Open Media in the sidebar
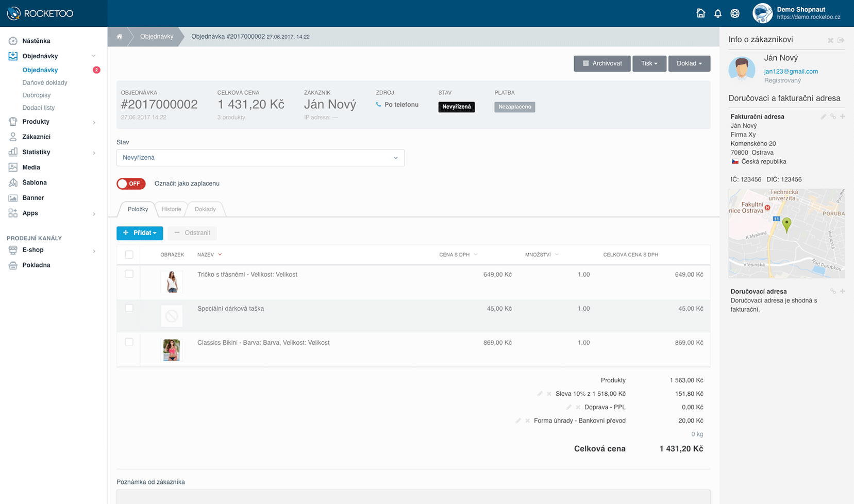This screenshot has height=504, width=854. (x=31, y=167)
